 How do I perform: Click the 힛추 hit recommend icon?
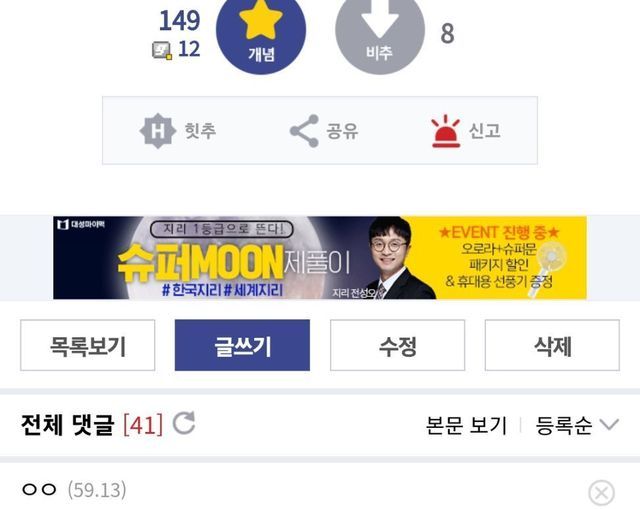(x=158, y=131)
